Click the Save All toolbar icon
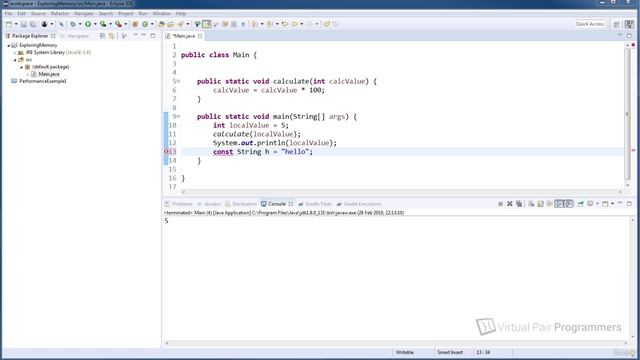Image resolution: width=640 pixels, height=360 pixels. 33,24
